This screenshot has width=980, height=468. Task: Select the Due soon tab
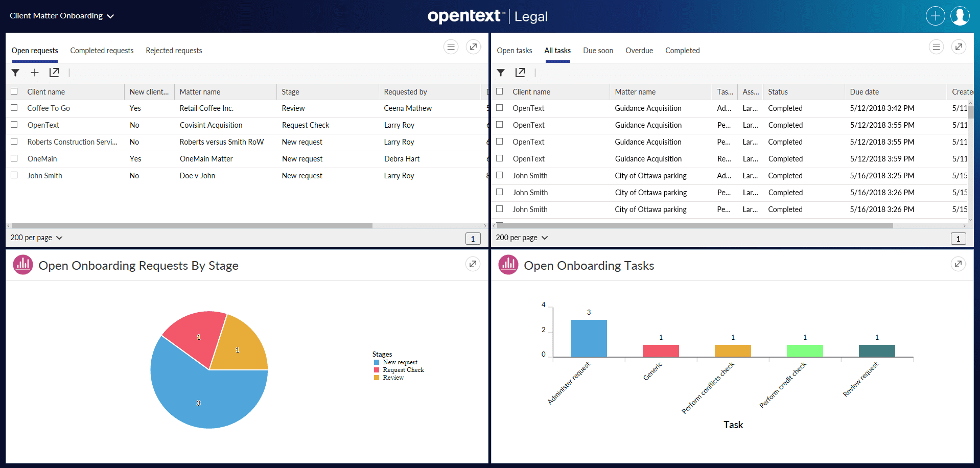(x=598, y=50)
